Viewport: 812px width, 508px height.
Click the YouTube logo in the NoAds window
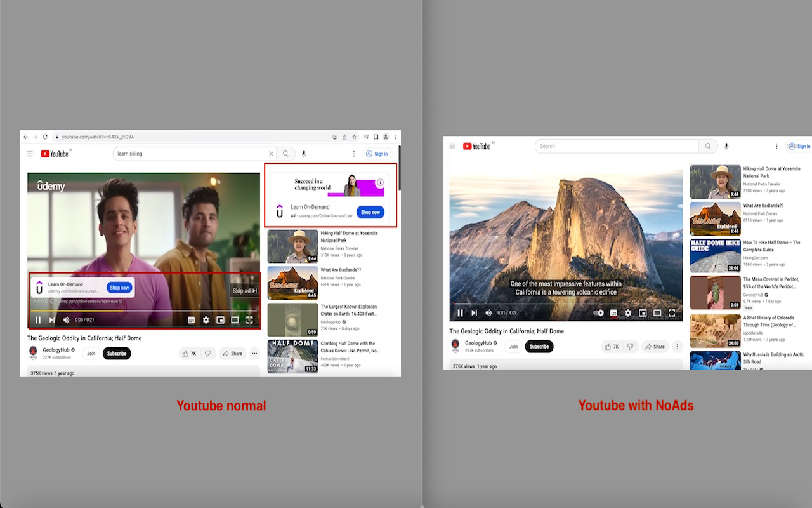477,146
